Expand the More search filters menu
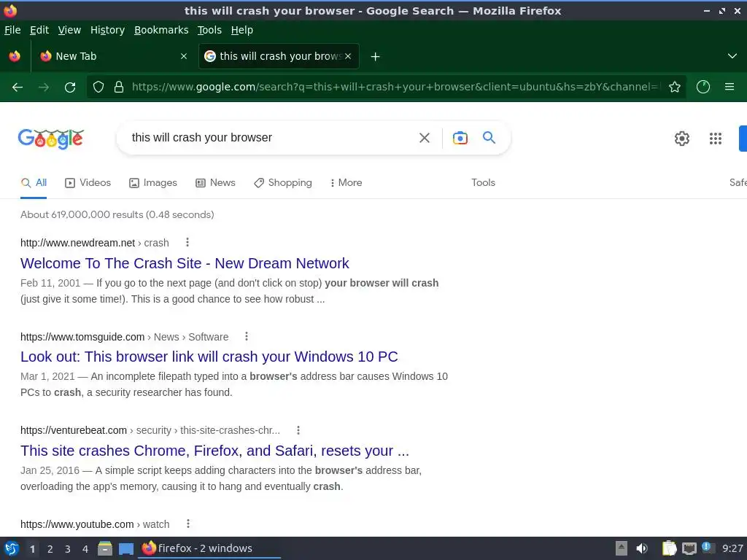 click(x=346, y=183)
